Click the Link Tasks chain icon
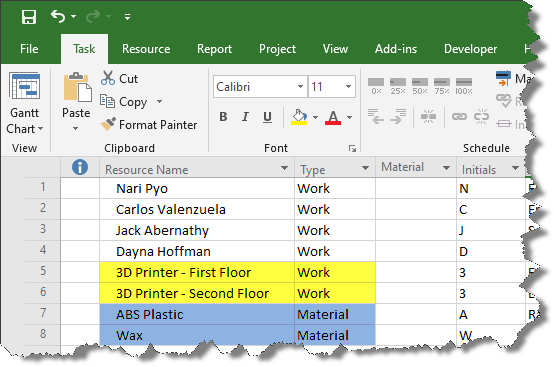Image resolution: width=554 pixels, height=367 pixels. coord(459,117)
